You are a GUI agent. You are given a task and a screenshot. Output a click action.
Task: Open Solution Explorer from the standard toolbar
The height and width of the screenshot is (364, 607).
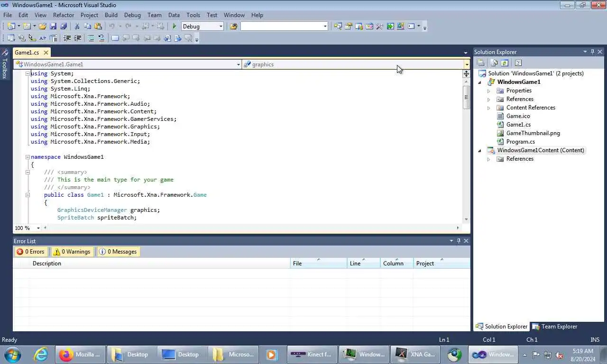point(338,27)
